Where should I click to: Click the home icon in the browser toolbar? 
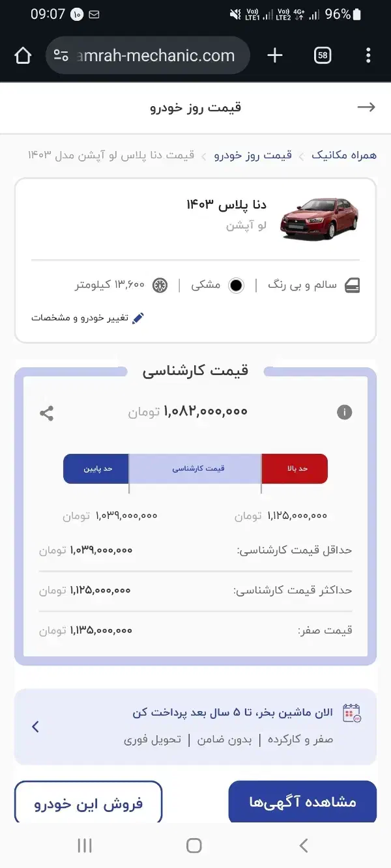pos(22,55)
